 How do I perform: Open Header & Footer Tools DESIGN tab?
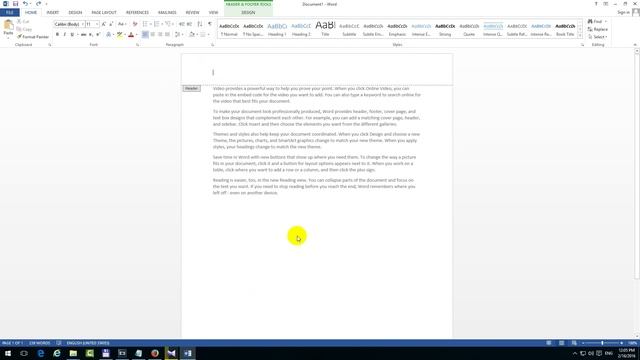(248, 12)
